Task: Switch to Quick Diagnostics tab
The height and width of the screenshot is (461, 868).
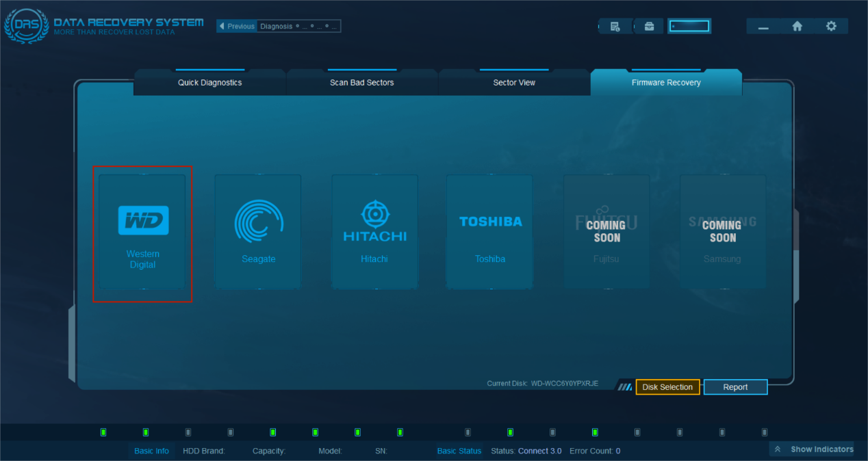Action: [210, 82]
